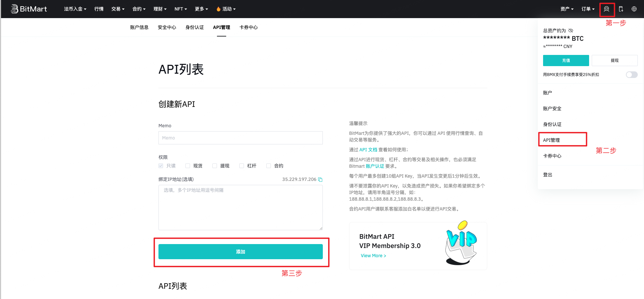Open the API 文档 link
This screenshot has width=644, height=299.
368,150
